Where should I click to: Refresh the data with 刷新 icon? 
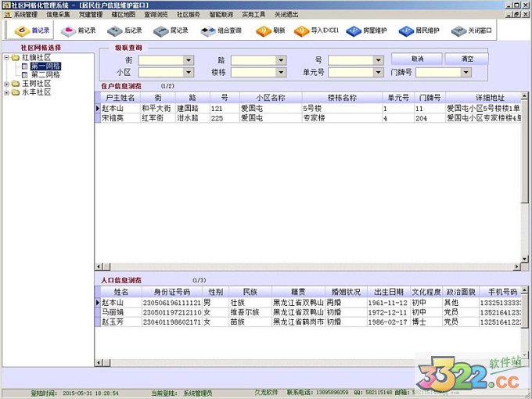pos(271,31)
